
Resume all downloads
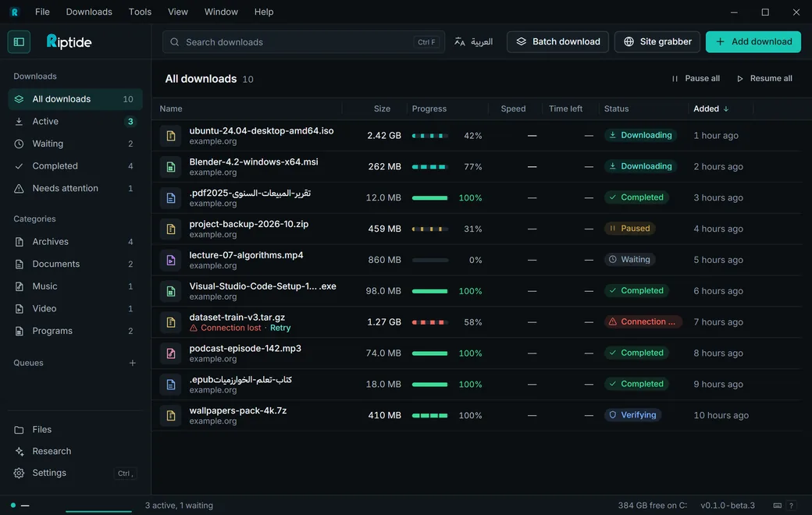click(x=764, y=79)
